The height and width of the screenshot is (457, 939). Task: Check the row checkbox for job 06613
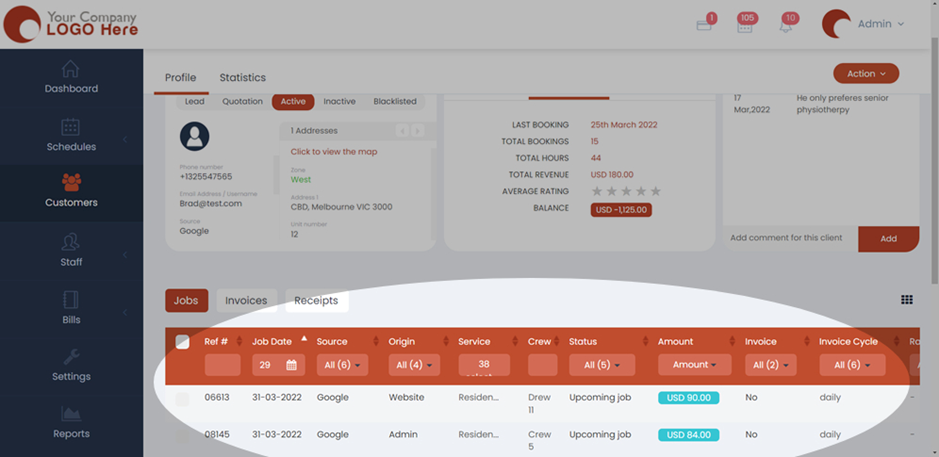pos(182,398)
